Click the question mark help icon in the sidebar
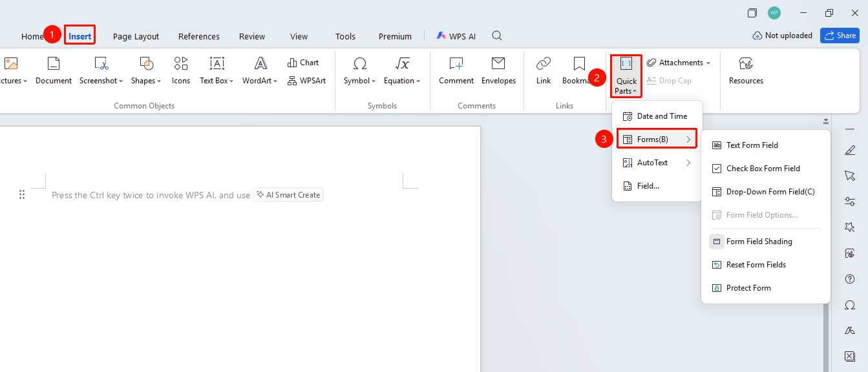The image size is (868, 372). click(x=850, y=279)
